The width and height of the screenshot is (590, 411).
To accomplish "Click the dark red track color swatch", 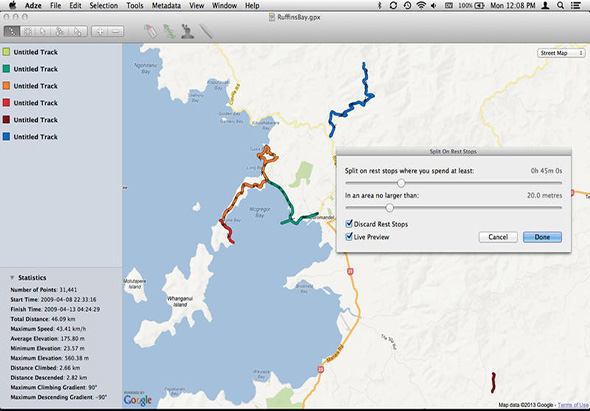I will click(6, 120).
